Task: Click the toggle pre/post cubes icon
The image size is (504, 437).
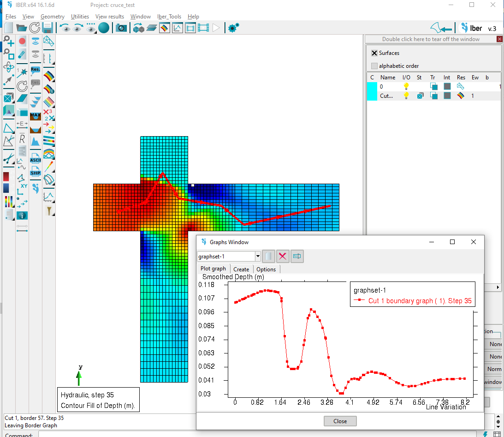Action: coord(138,28)
